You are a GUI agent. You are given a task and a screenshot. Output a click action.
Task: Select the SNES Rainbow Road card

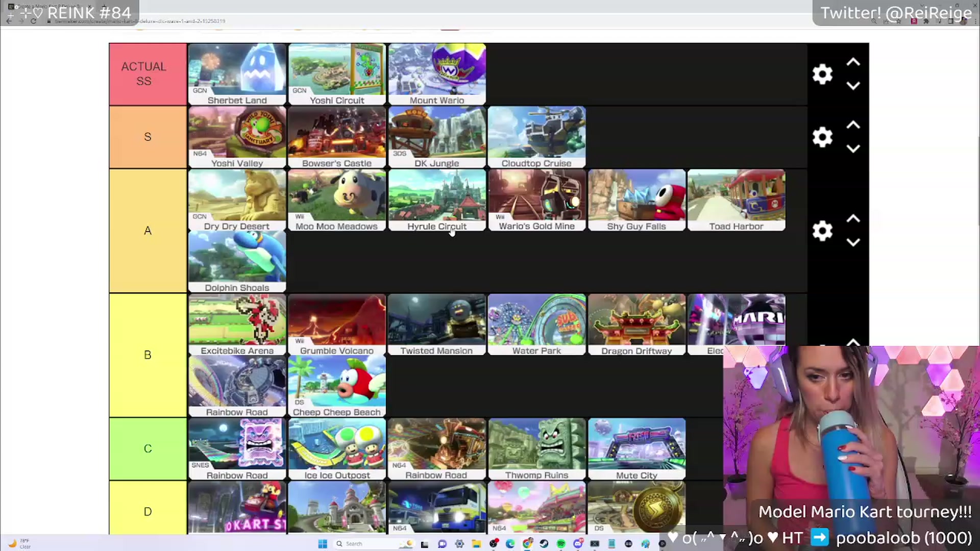point(237,449)
